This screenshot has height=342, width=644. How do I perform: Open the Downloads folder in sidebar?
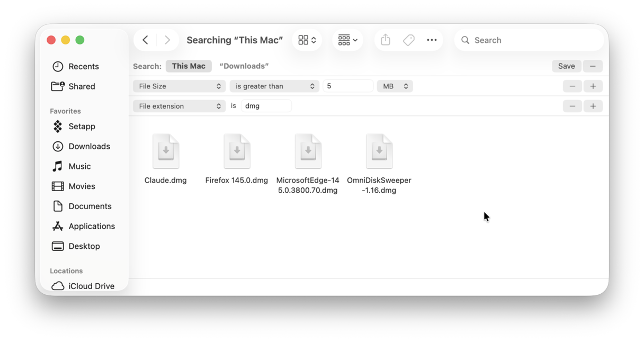88,146
